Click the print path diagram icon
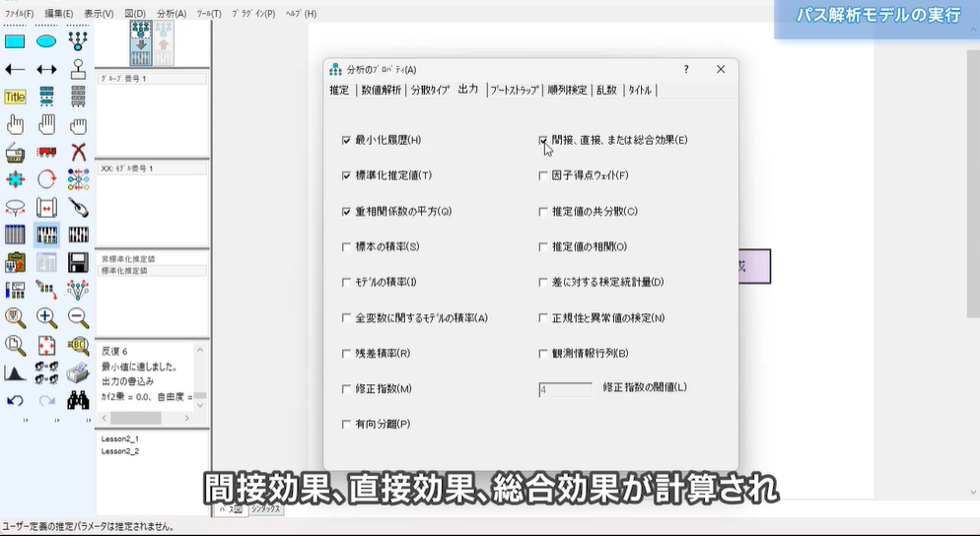The width and height of the screenshot is (980, 536). click(x=78, y=373)
